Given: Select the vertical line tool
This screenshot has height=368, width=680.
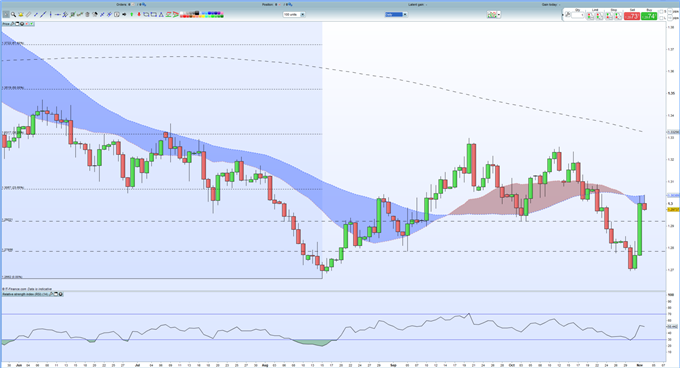Looking at the screenshot, I should pos(51,14).
